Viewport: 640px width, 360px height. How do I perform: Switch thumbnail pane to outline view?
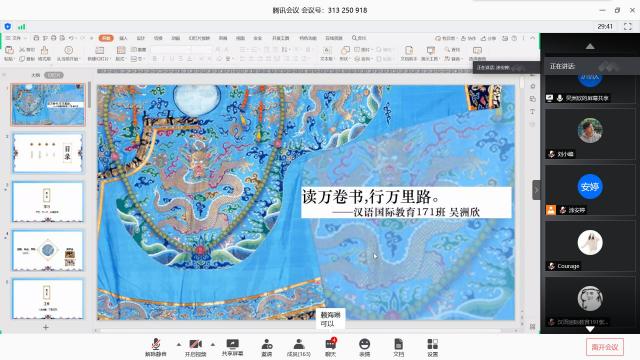click(36, 75)
